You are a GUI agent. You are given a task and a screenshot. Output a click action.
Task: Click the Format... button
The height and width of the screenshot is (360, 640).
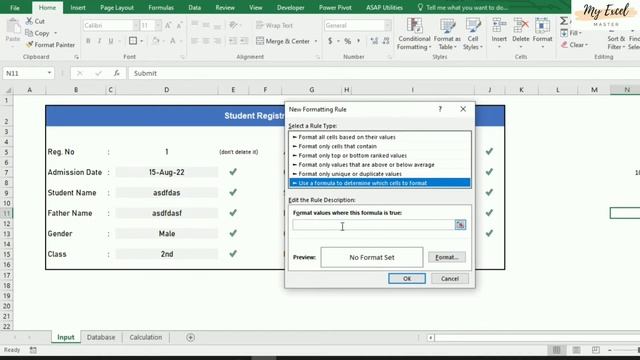[447, 257]
